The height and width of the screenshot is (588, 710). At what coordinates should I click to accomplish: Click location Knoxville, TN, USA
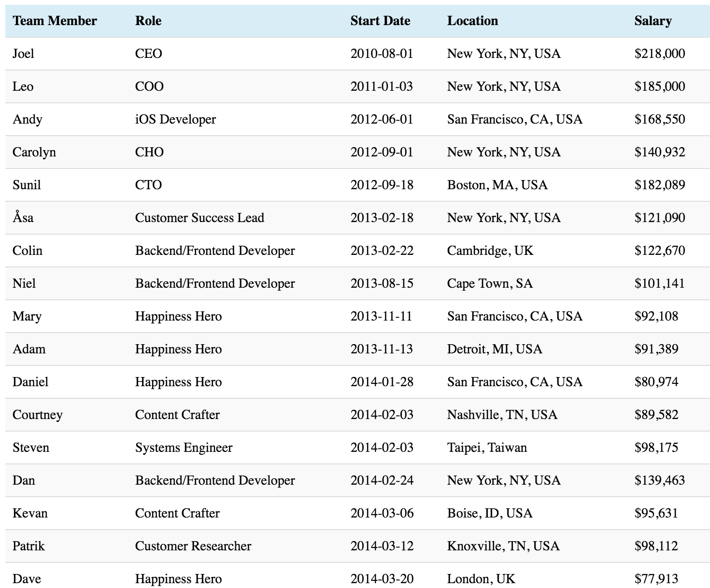503,546
